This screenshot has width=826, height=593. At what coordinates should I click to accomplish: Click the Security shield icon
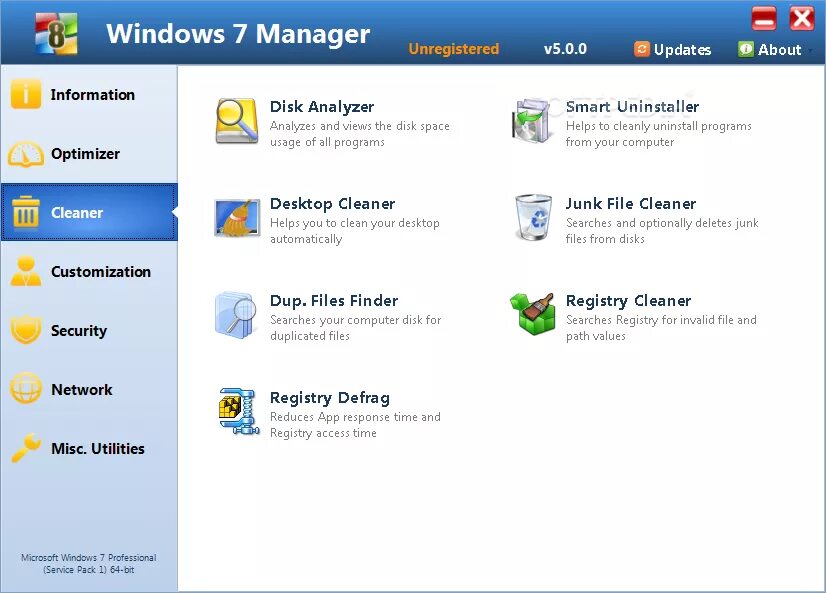pyautogui.click(x=26, y=330)
